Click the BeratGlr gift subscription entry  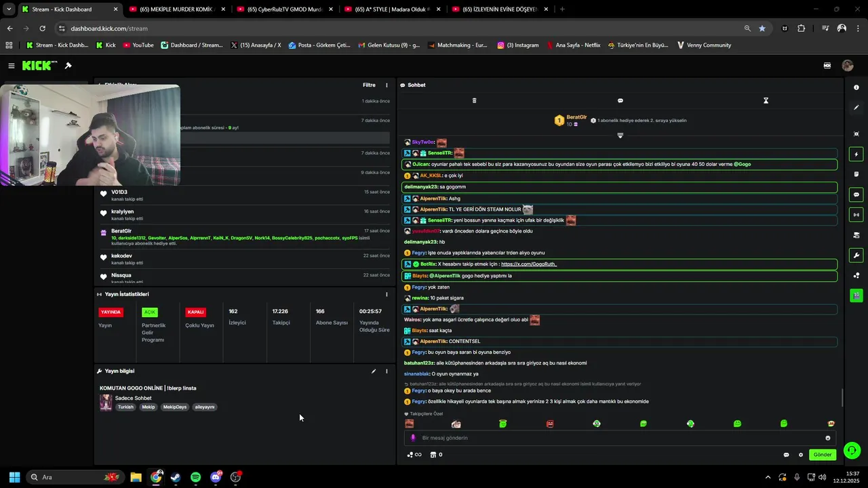coord(244,237)
